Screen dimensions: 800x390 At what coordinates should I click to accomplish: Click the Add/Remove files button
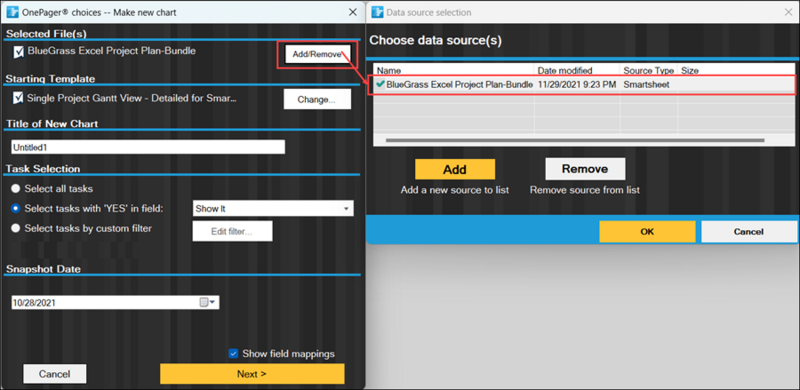(317, 55)
